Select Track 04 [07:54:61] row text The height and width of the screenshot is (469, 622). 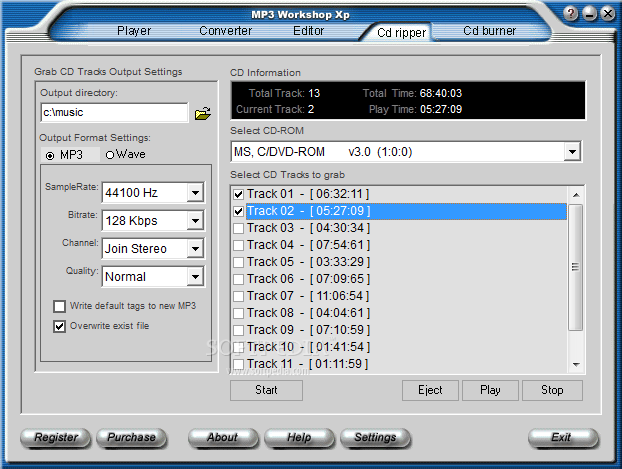(x=308, y=246)
